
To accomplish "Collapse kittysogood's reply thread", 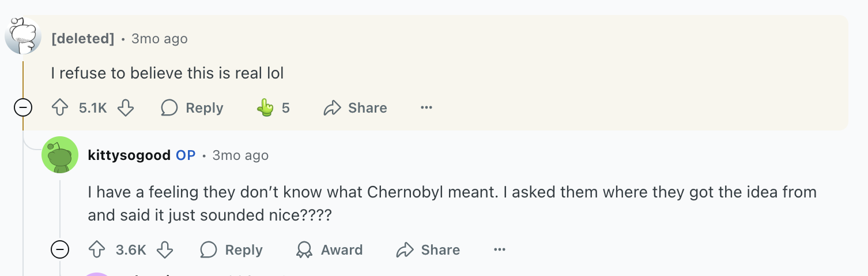I will tap(60, 250).
